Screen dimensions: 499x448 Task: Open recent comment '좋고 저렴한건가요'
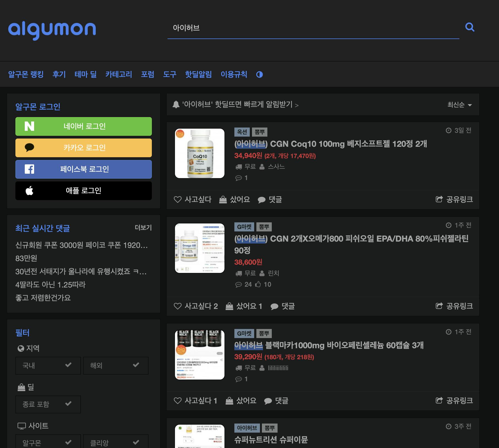click(43, 298)
